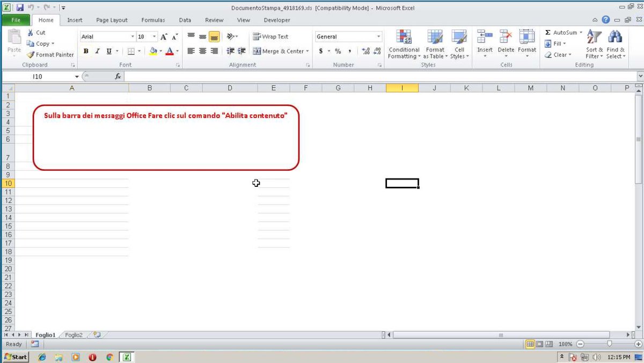Increase decimal places
The width and height of the screenshot is (644, 363).
click(366, 51)
